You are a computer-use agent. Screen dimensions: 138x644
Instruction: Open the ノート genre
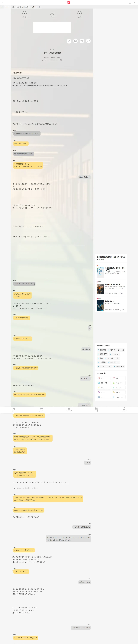pos(104,397)
